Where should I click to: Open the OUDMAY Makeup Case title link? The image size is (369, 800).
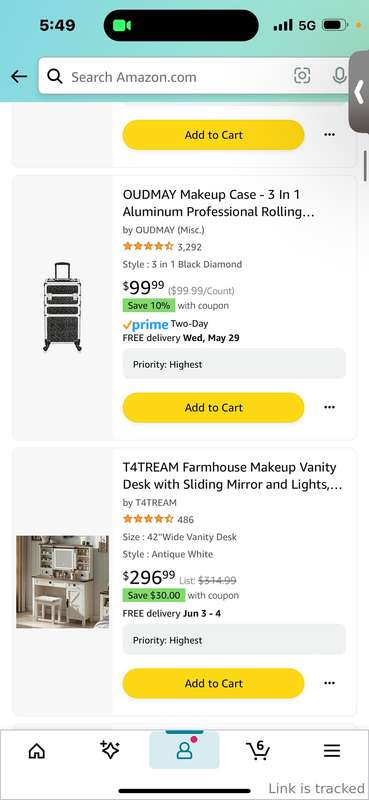pos(218,203)
